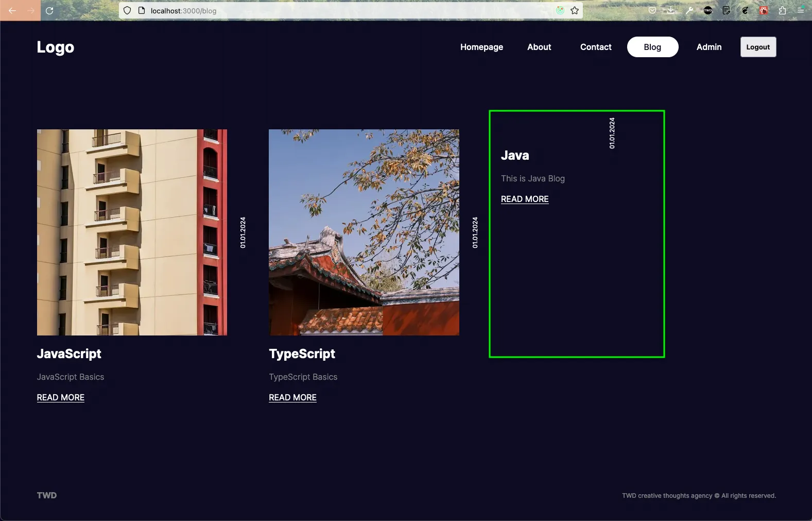812x521 pixels.
Task: Open the Contact nav link
Action: 596,47
